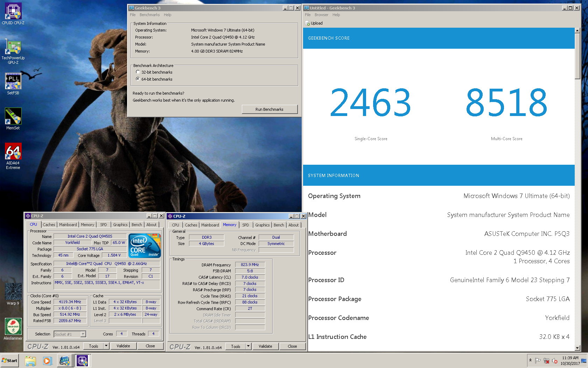Open the CPUID CPU-Z desktop shortcut
This screenshot has height=368, width=588.
(x=13, y=13)
